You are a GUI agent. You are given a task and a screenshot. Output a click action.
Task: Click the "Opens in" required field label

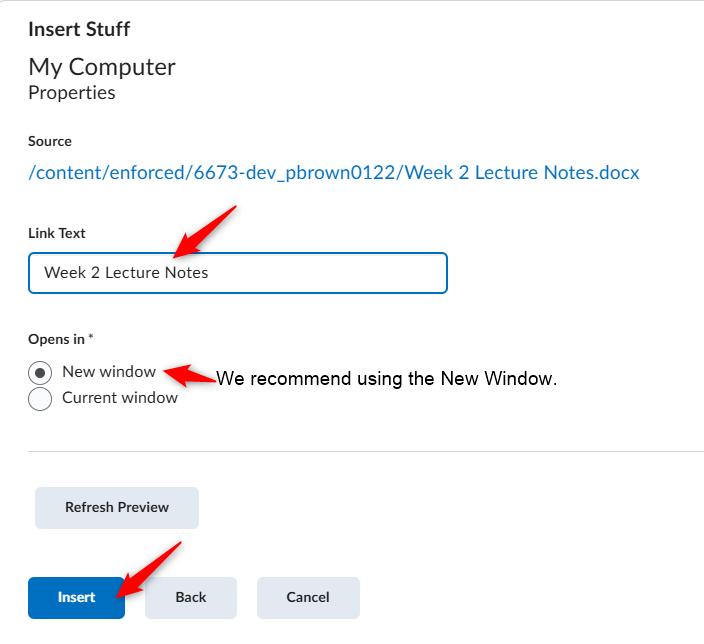coord(61,339)
